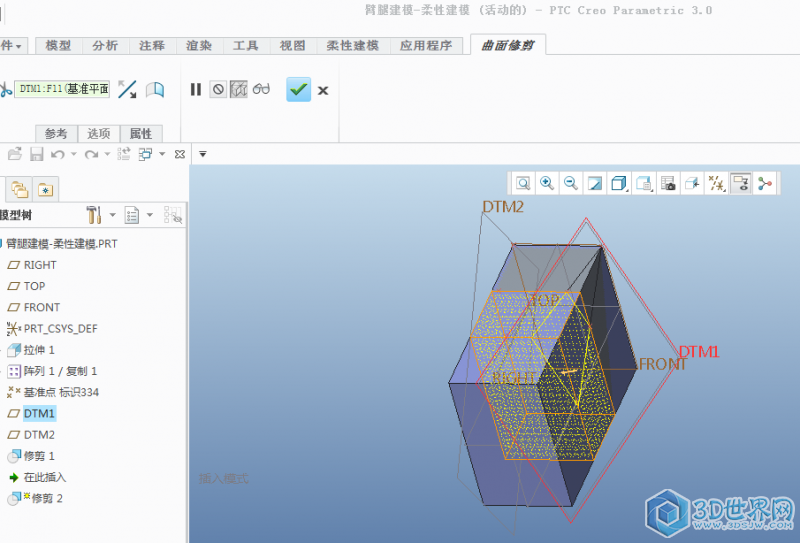Click the repaint screen icon
Image resolution: width=800 pixels, height=543 pixels.
(x=595, y=183)
